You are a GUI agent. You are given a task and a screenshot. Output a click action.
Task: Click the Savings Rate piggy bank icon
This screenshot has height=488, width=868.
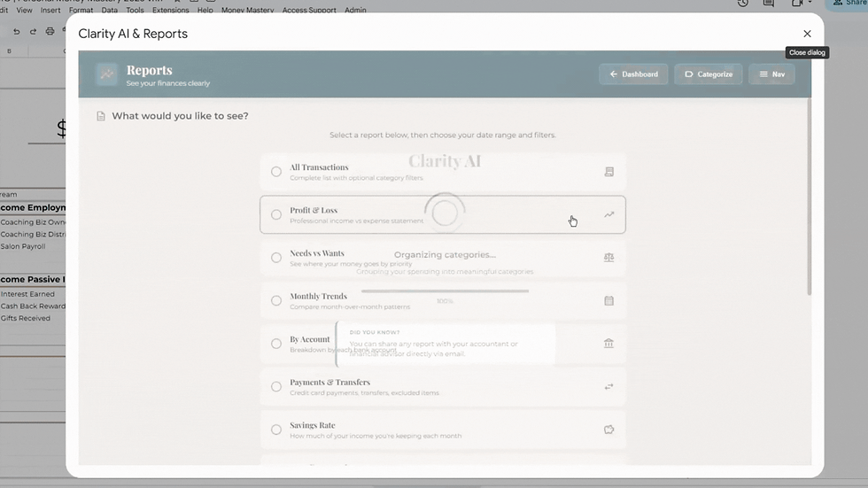[x=609, y=430]
